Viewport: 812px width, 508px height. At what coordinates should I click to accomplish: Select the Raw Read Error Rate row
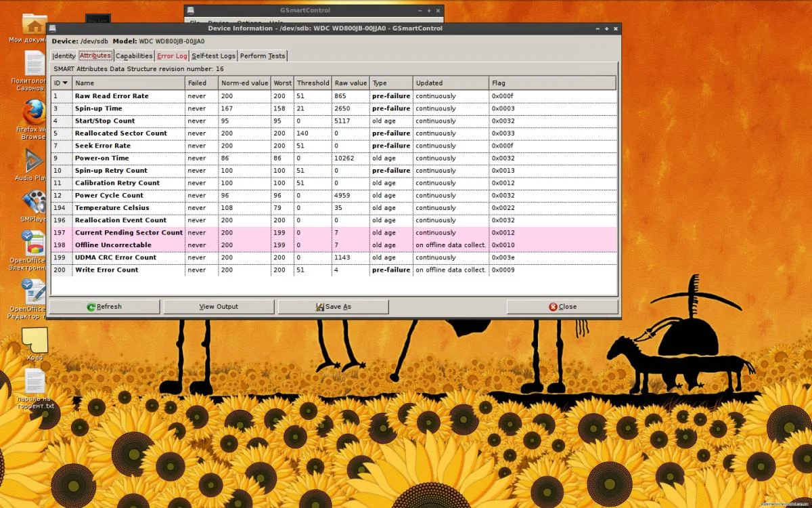click(334, 96)
